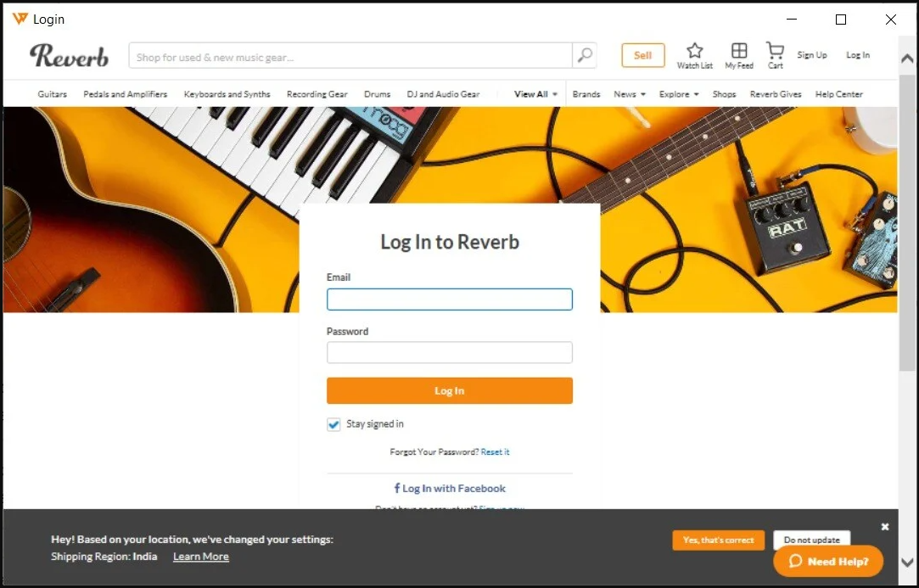Maximize the Login window
This screenshot has height=588, width=919.
(x=840, y=20)
